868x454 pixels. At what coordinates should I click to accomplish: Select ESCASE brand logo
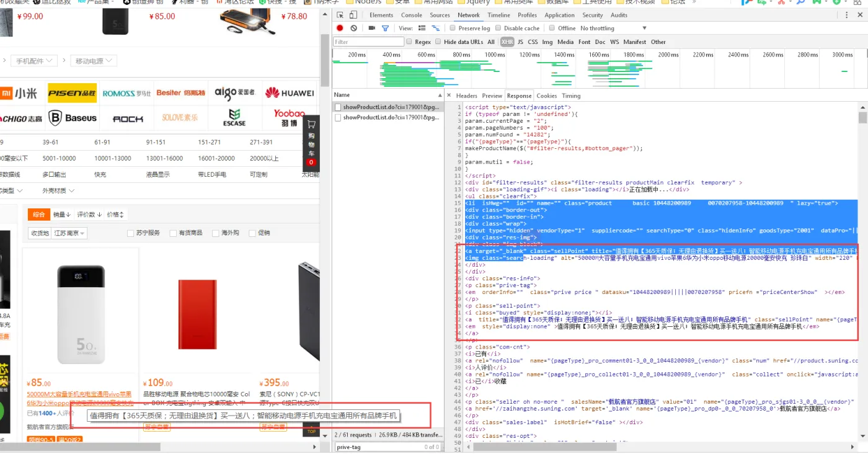234,117
